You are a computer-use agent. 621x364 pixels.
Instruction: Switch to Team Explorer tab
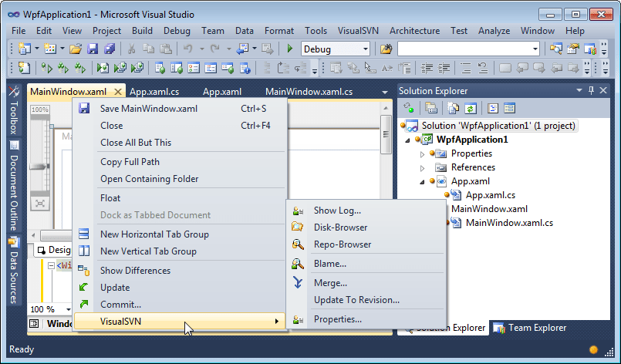click(x=529, y=328)
